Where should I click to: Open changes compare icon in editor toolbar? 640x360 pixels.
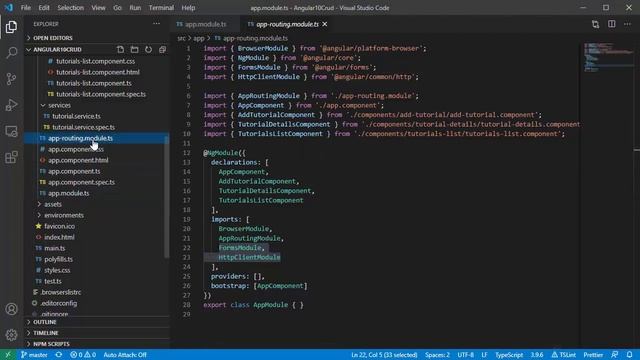click(x=596, y=24)
